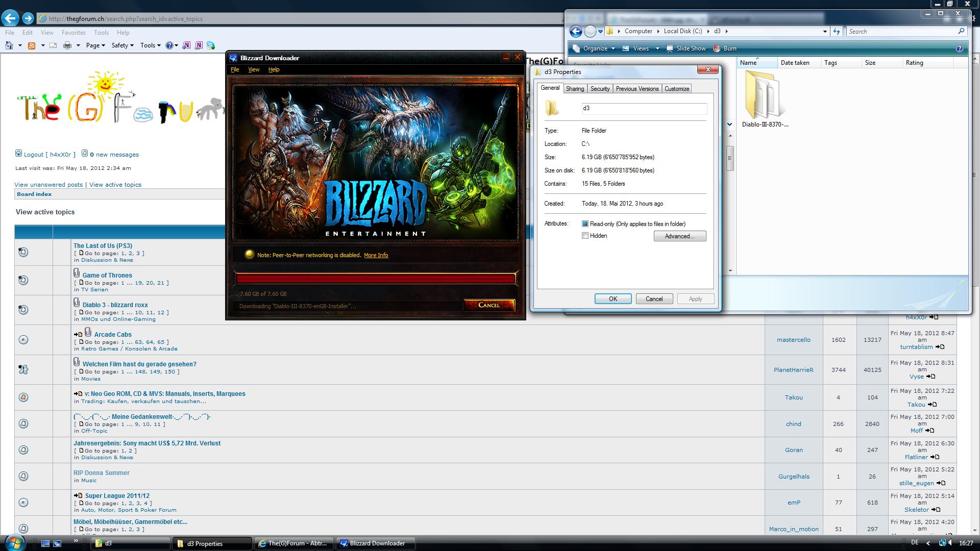Expand Explorer address bar history dropdown
Screen dimensions: 980x551
click(825, 31)
